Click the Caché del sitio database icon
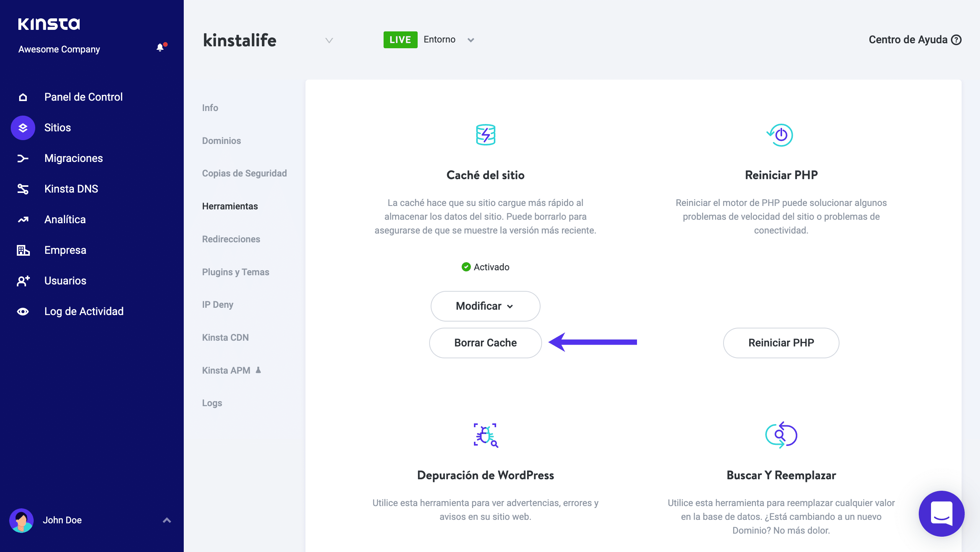 [485, 135]
